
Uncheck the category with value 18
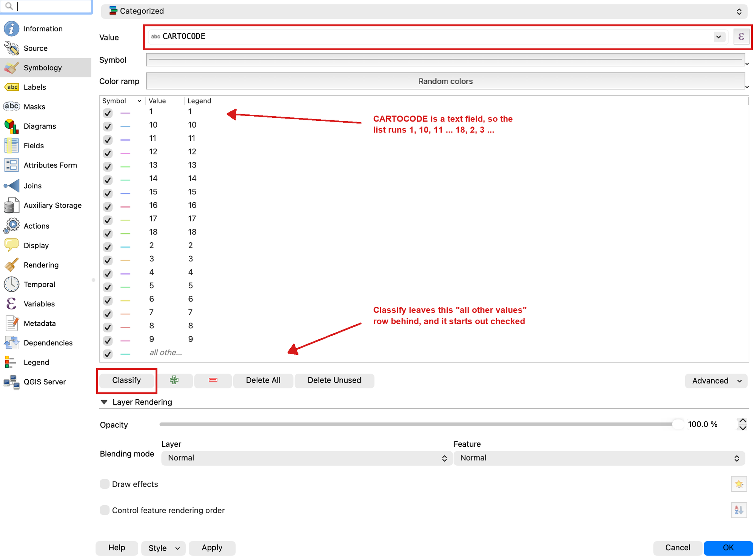pyautogui.click(x=108, y=233)
